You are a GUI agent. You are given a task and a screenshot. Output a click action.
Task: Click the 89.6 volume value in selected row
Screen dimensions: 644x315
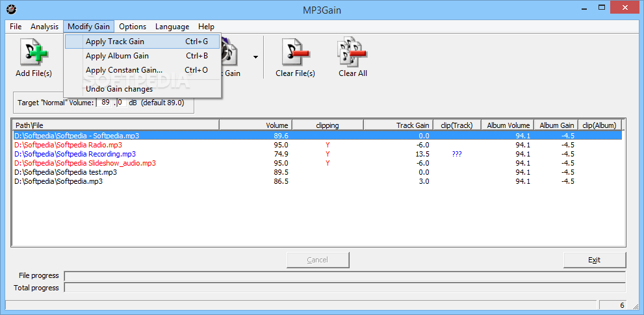point(281,136)
